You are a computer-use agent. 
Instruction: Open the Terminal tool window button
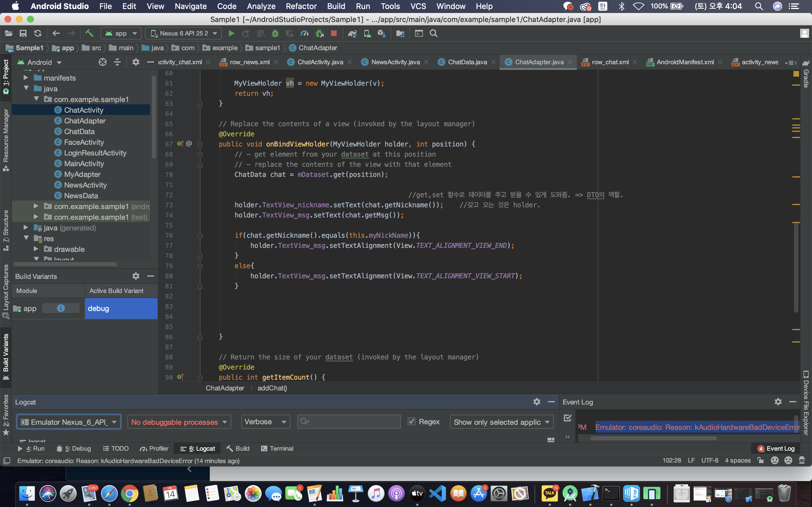click(277, 448)
